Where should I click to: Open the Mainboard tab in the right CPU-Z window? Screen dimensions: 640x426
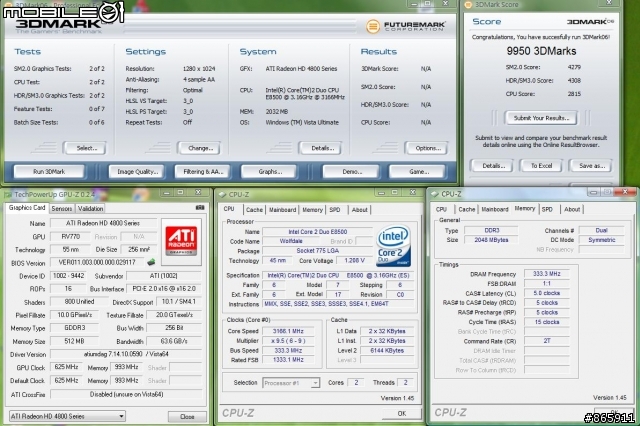[x=495, y=209]
